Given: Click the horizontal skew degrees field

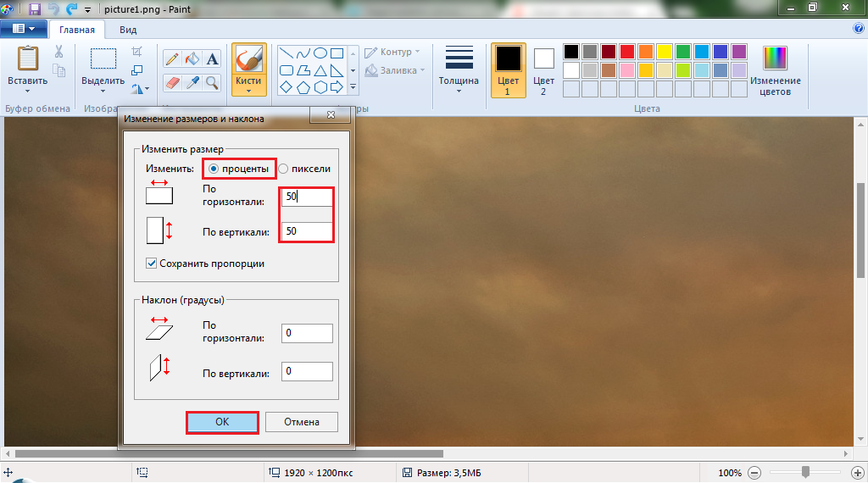Looking at the screenshot, I should pos(307,333).
